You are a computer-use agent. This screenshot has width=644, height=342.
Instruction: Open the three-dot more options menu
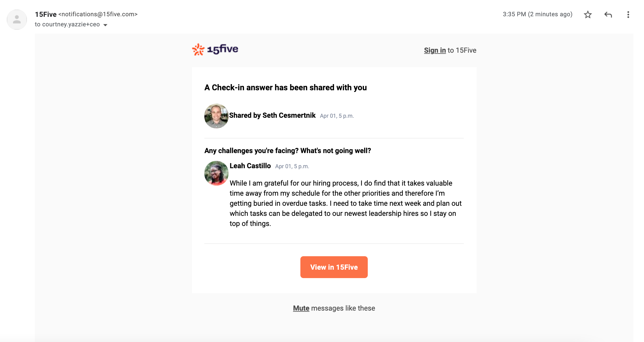[x=628, y=15]
